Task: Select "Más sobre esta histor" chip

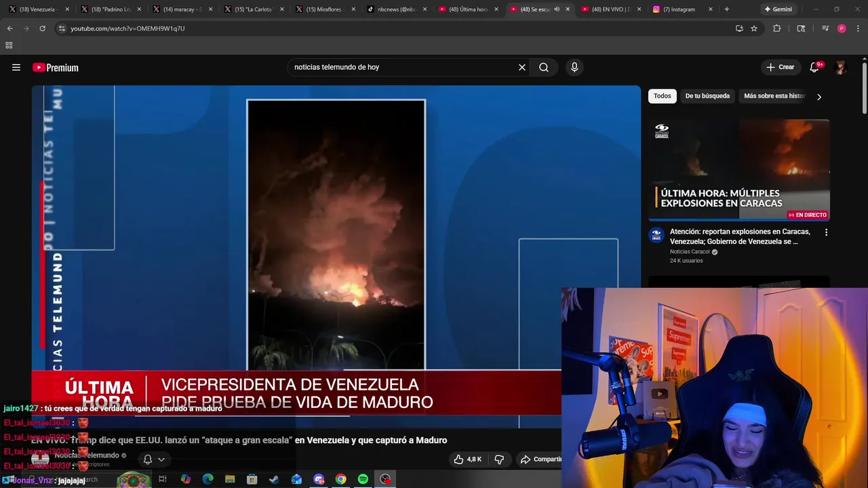Action: click(x=774, y=96)
